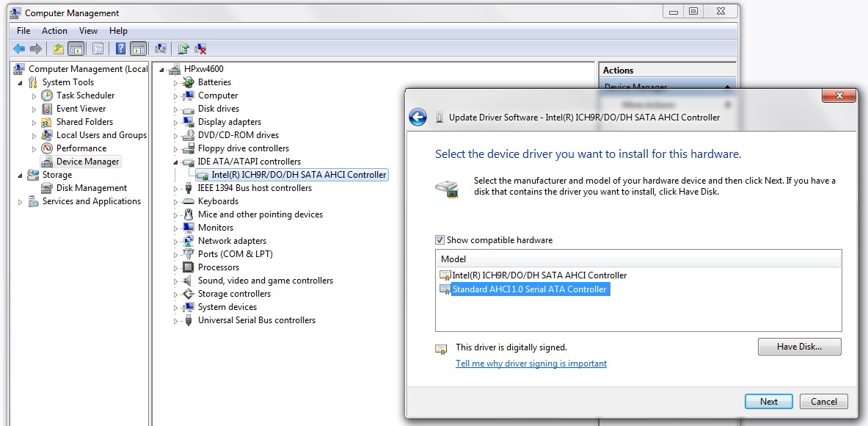
Task: Open the View menu
Action: 88,30
